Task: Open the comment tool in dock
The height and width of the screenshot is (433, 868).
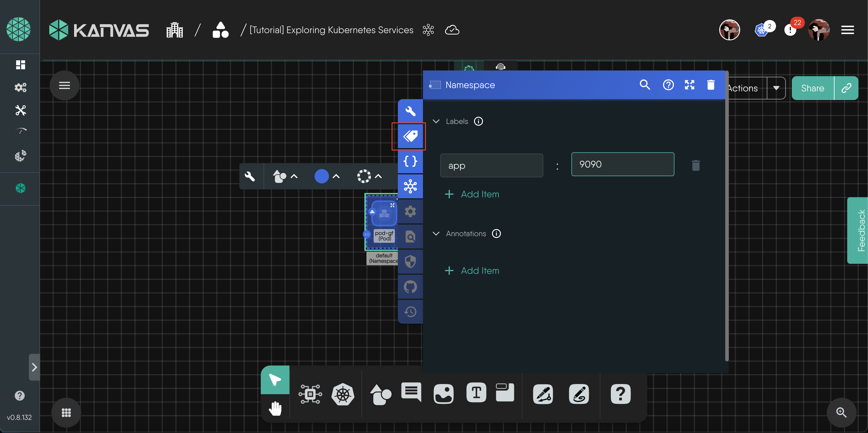Action: (411, 392)
